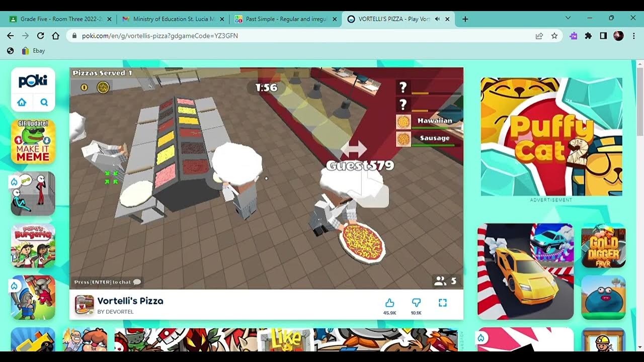Click the first unknown order question mark
This screenshot has height=362, width=644.
pos(403,88)
